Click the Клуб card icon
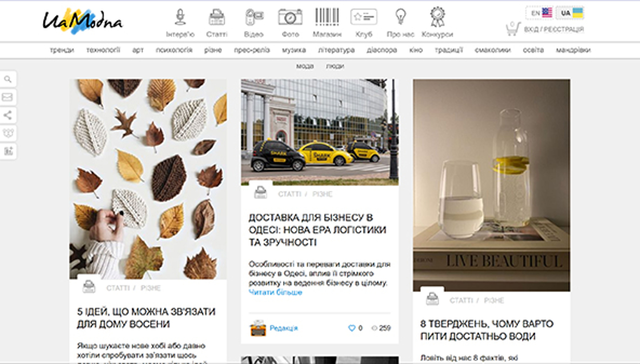Viewport: 640px width, 364px height. coord(364,17)
